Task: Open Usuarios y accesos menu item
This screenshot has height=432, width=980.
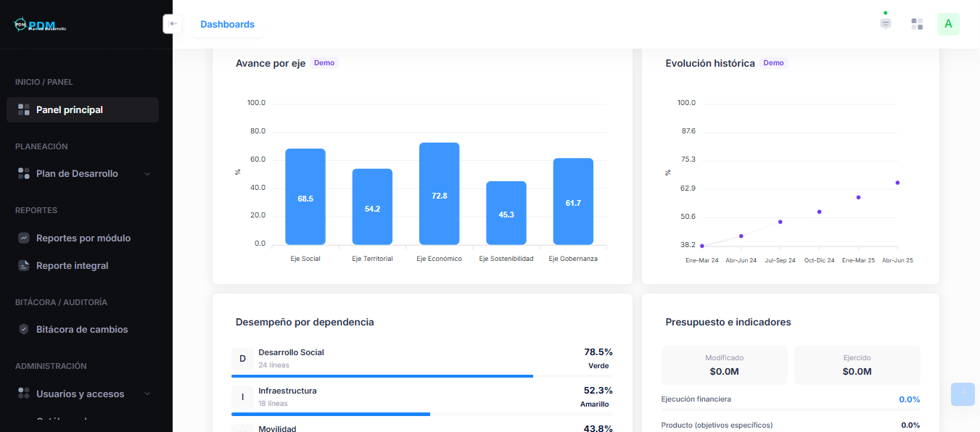Action: click(x=83, y=394)
